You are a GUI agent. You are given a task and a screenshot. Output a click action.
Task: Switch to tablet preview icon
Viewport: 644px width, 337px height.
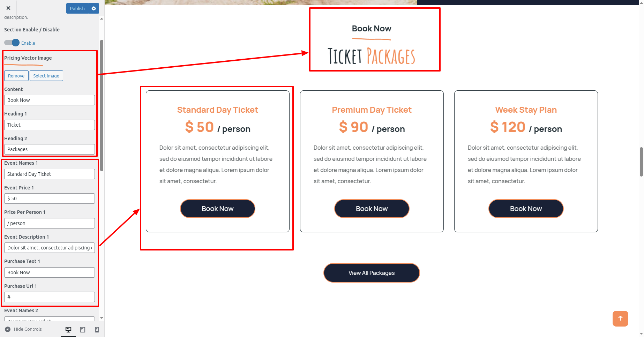83,329
